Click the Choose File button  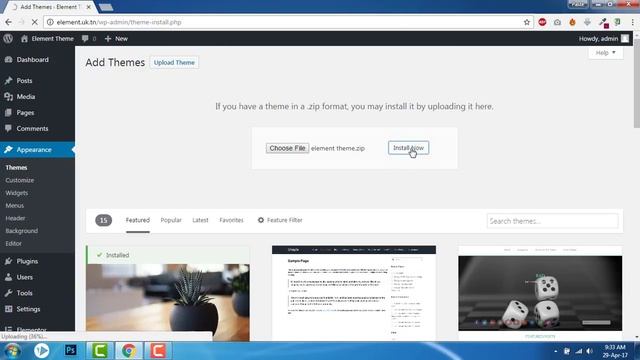tap(287, 148)
